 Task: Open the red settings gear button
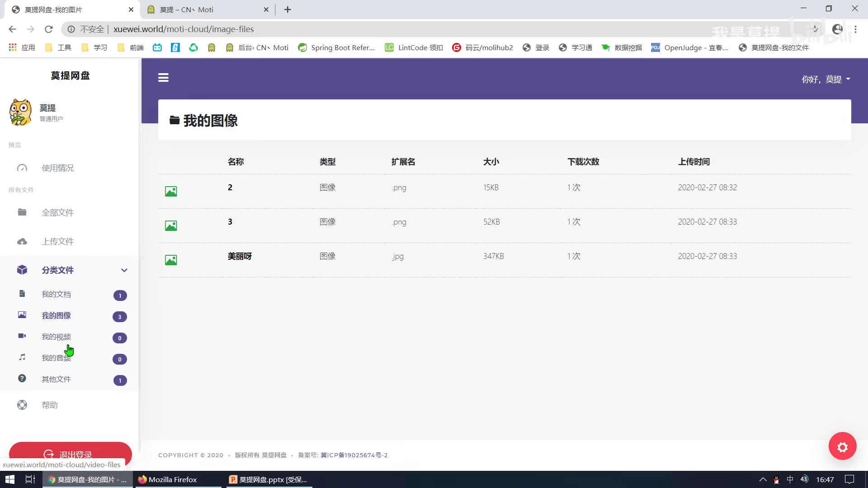click(x=842, y=447)
